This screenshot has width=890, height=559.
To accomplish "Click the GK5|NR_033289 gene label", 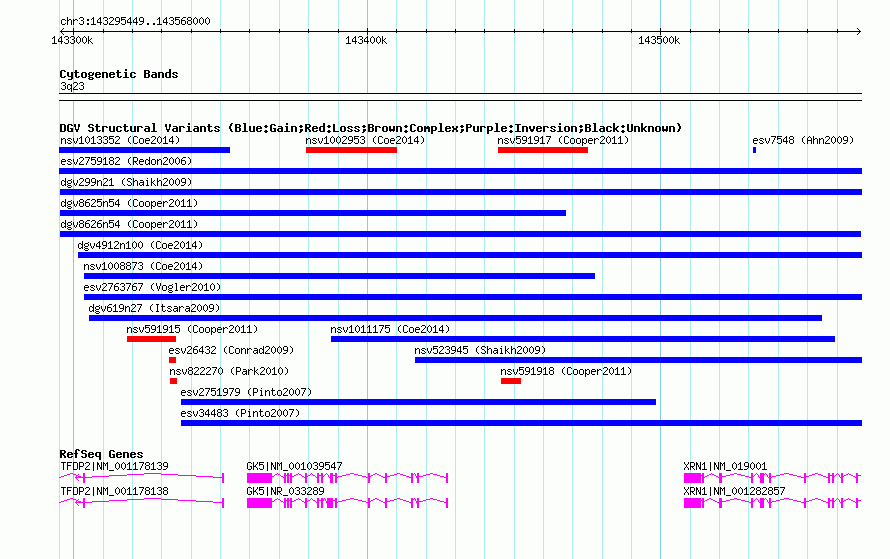I will (286, 491).
